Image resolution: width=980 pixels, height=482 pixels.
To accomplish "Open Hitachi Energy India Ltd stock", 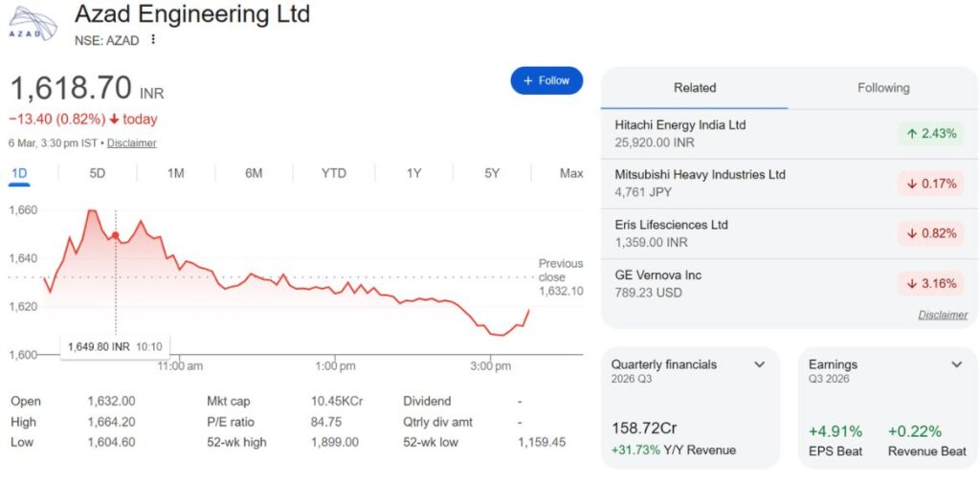I will pyautogui.click(x=789, y=134).
